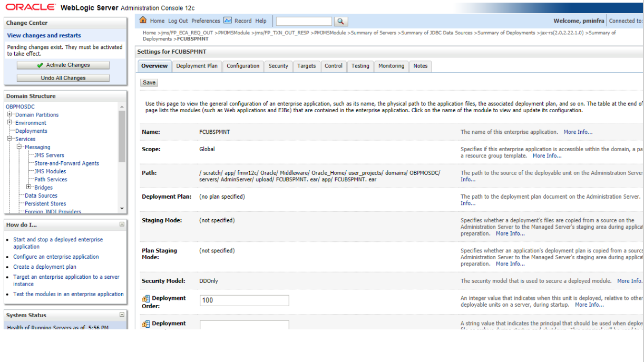Click the Home toolbar link
This screenshot has height=362, width=644.
pos(157,21)
